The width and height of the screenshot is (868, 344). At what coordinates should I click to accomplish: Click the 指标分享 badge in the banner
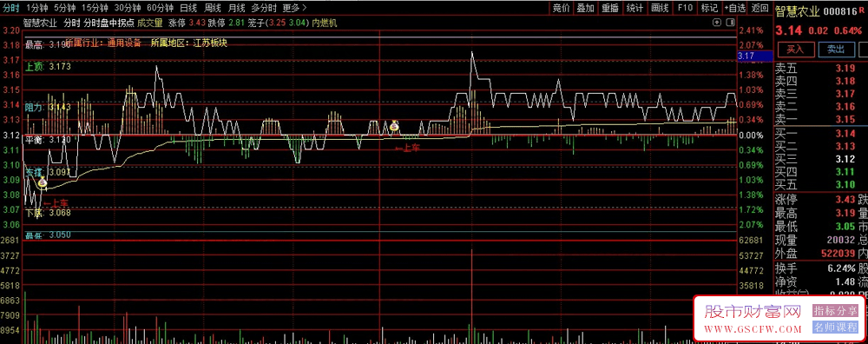[834, 310]
